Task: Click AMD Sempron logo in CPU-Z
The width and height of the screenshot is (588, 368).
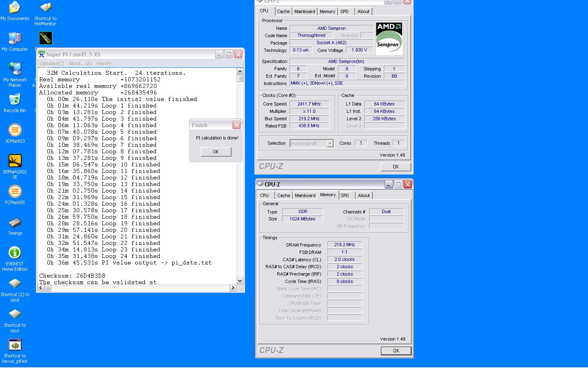Action: [x=389, y=39]
